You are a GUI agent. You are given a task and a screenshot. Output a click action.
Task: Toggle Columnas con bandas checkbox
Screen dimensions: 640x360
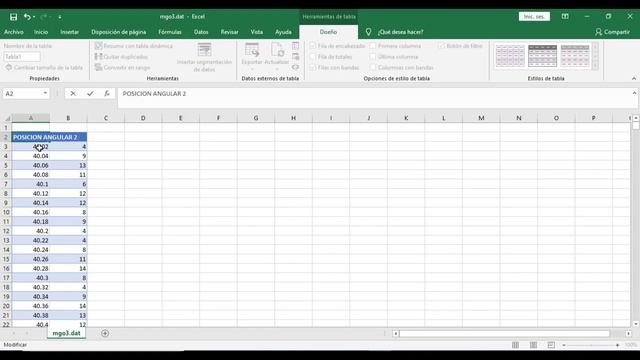373,67
